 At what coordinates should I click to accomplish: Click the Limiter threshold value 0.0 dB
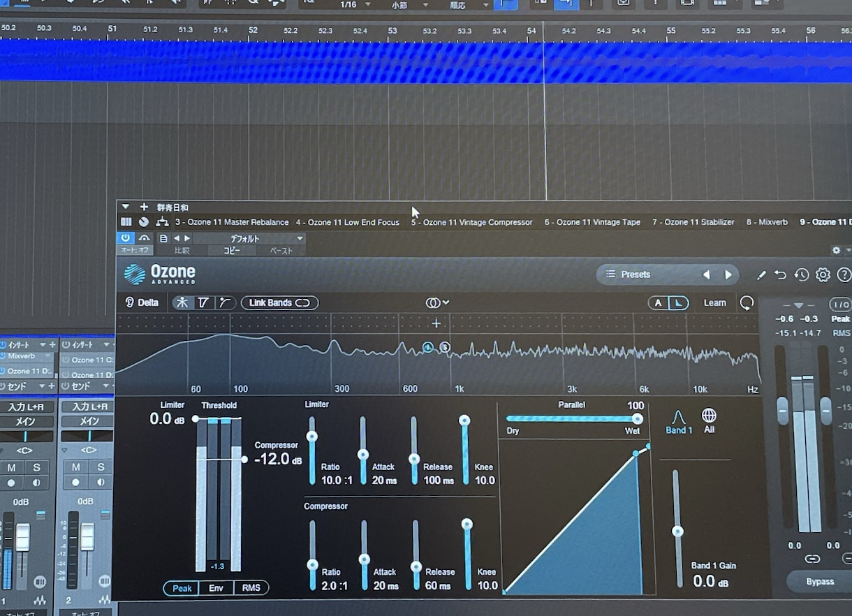(x=167, y=418)
